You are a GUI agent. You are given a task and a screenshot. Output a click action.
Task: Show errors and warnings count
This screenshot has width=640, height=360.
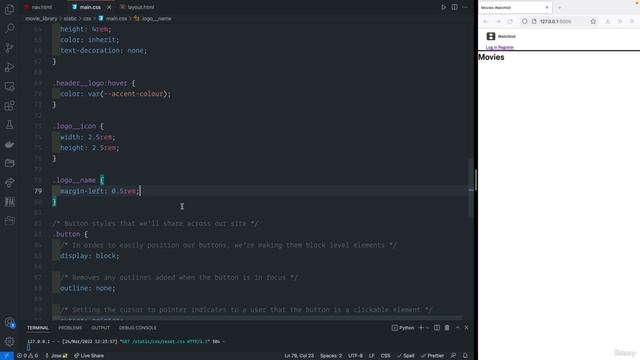27,356
